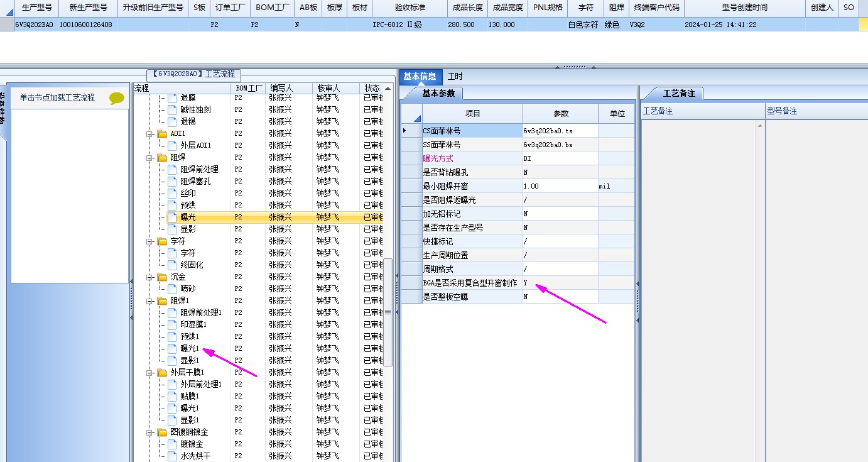This screenshot has height=462, width=868.
Task: Click the document icon of highlighted 曝光 step
Action: 173,217
